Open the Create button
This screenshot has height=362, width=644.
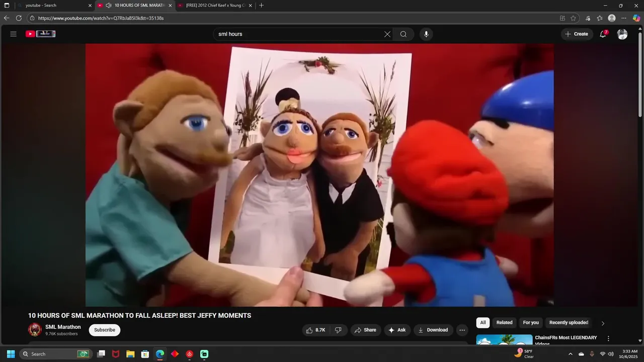coord(577,34)
